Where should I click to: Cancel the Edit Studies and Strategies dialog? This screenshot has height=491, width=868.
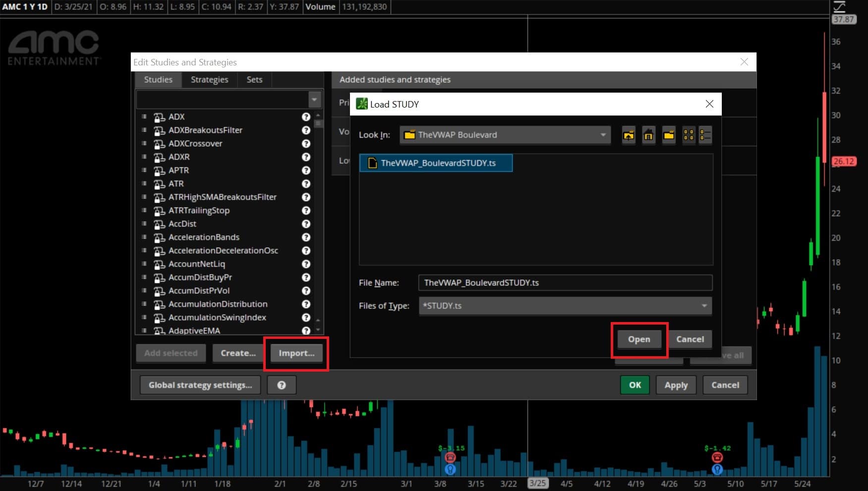coord(725,385)
